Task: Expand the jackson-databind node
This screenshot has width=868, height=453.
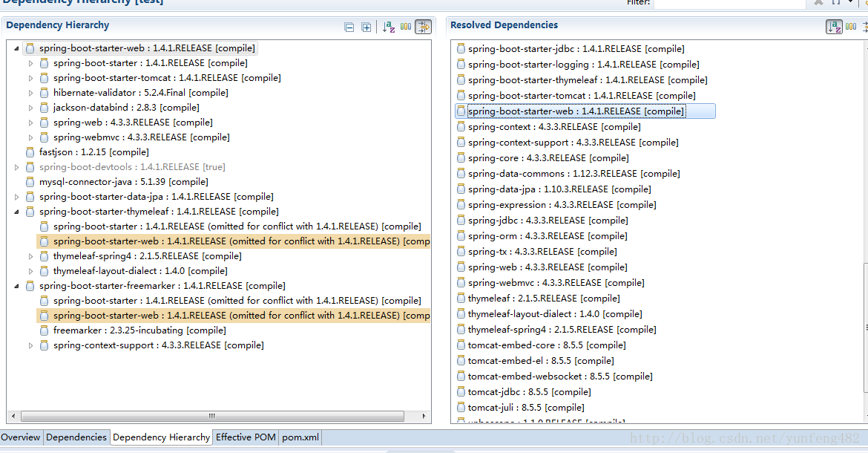Action: click(31, 108)
